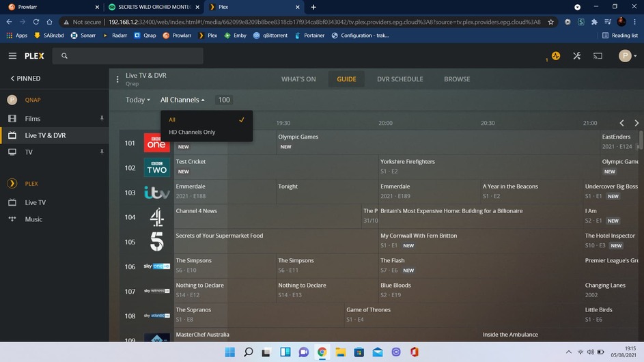644x362 pixels.
Task: Open the Activity alerts icon
Action: (x=556, y=56)
